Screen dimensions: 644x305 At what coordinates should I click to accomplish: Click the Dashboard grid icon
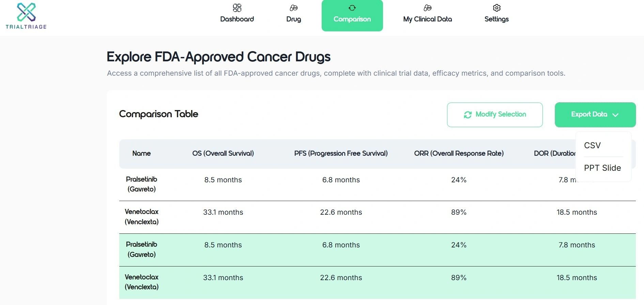click(237, 8)
